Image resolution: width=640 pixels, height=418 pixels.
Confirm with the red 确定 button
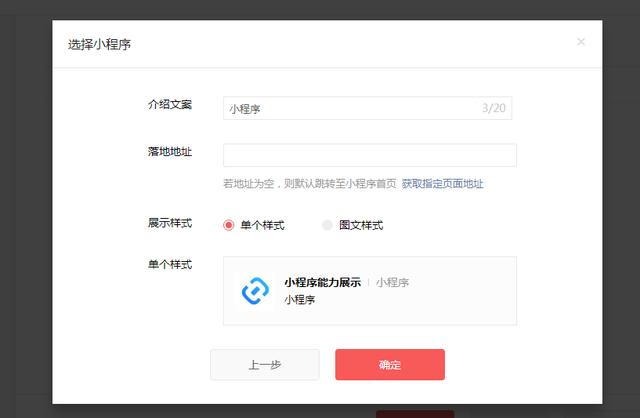click(x=390, y=365)
